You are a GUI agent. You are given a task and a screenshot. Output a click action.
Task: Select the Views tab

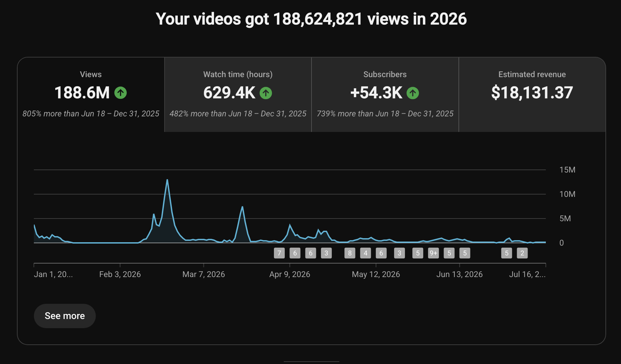click(x=91, y=95)
